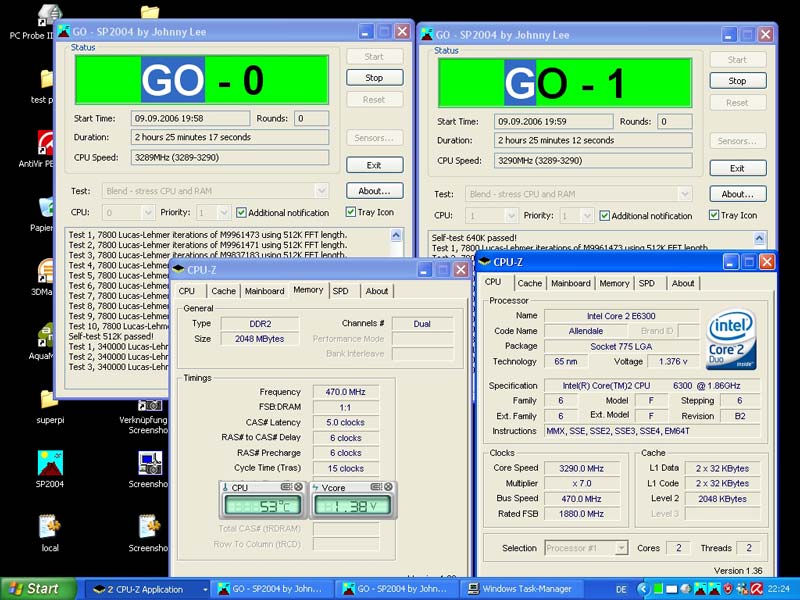Select the superpi folder icon
800x600 pixels.
pyautogui.click(x=49, y=399)
